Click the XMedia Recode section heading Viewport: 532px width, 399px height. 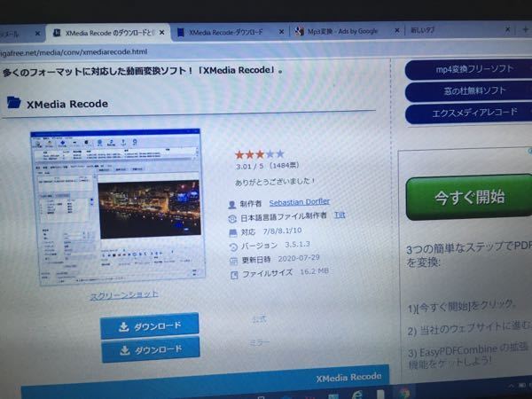[67, 104]
